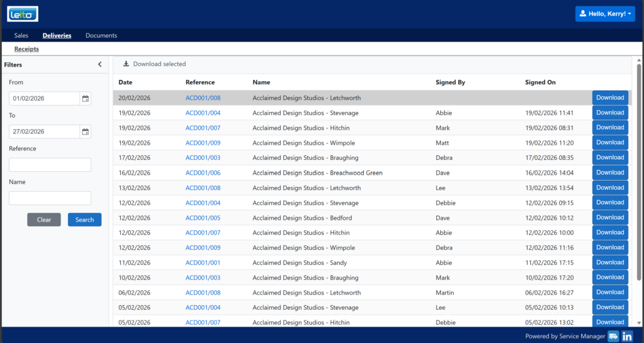Screen dimensions: 644x343
Task: Click the Leito logo in the header
Action: click(x=23, y=14)
